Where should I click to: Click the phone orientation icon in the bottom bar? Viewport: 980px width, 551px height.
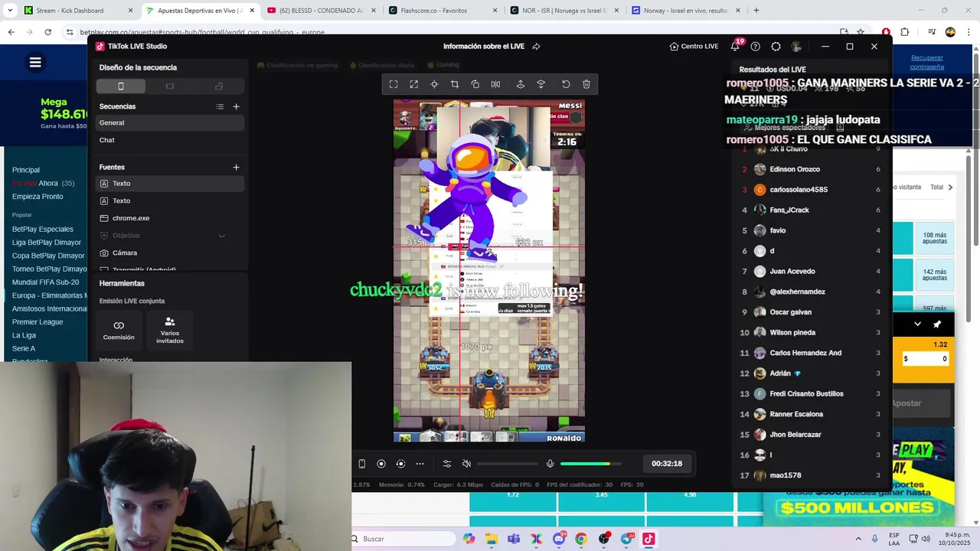361,464
